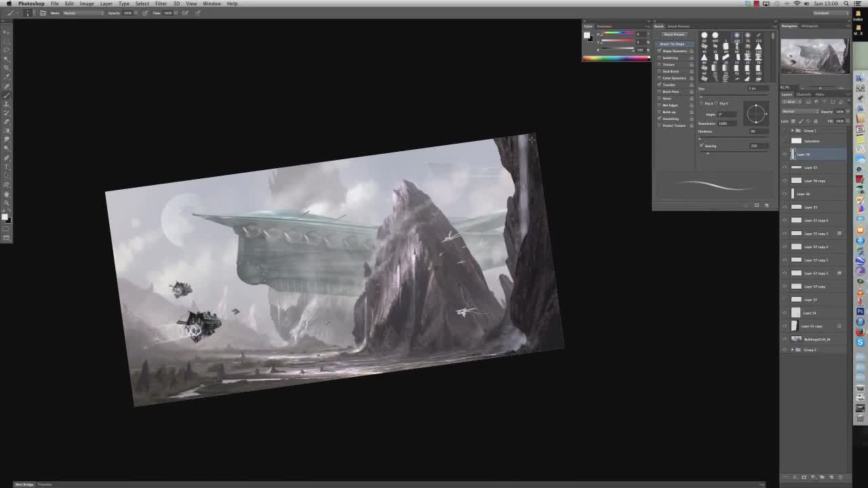Select the Clone Stamp tool
This screenshot has height=488, width=868.
pos(7,104)
